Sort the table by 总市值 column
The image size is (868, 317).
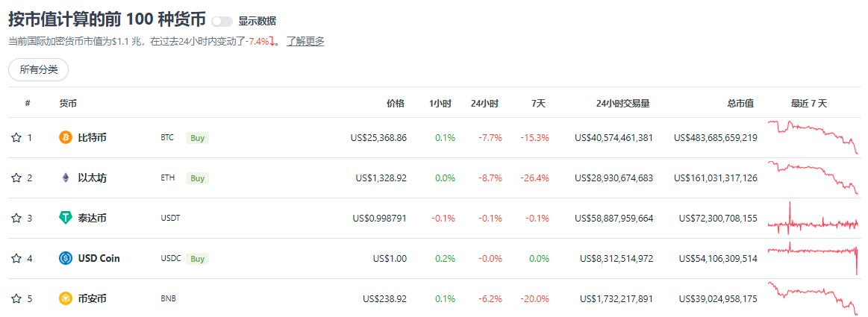tap(740, 103)
